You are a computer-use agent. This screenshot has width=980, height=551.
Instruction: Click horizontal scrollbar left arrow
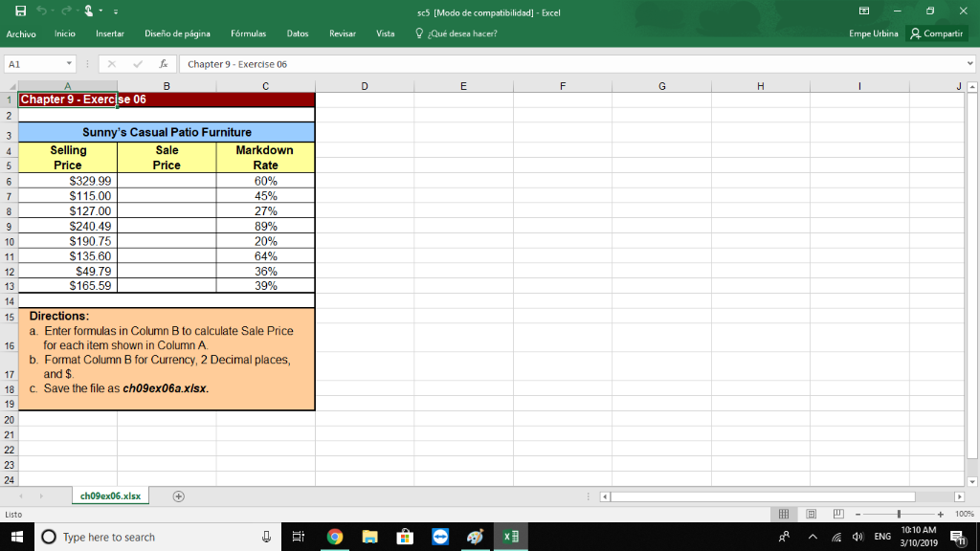pyautogui.click(x=605, y=496)
